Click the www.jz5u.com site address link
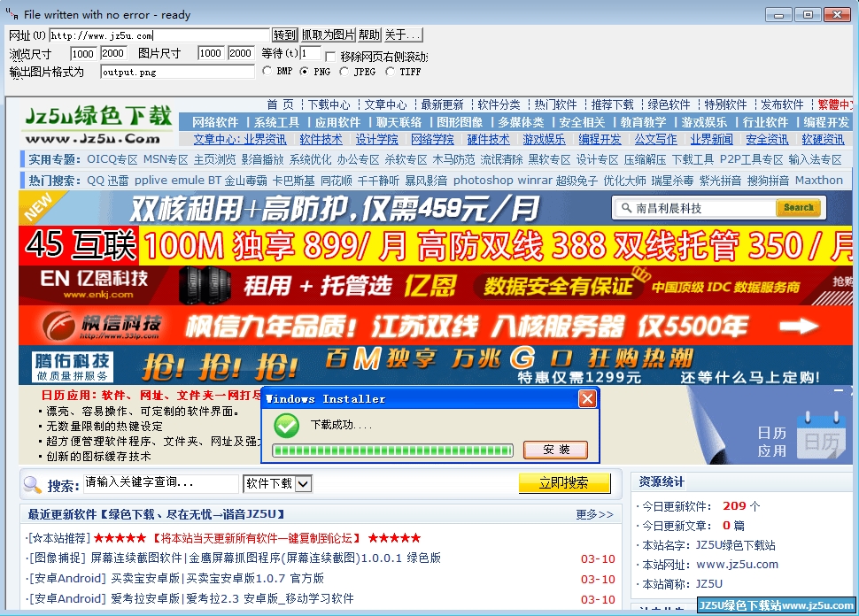 click(x=737, y=565)
